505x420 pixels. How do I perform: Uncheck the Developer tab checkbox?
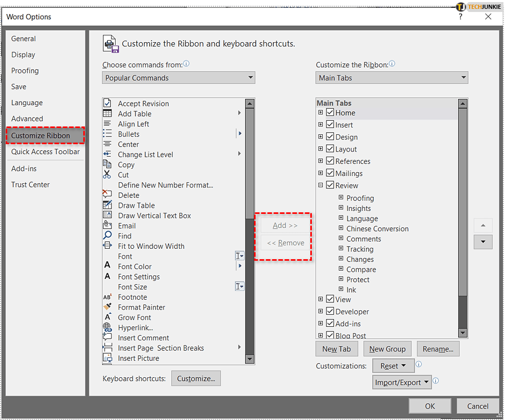pos(330,311)
